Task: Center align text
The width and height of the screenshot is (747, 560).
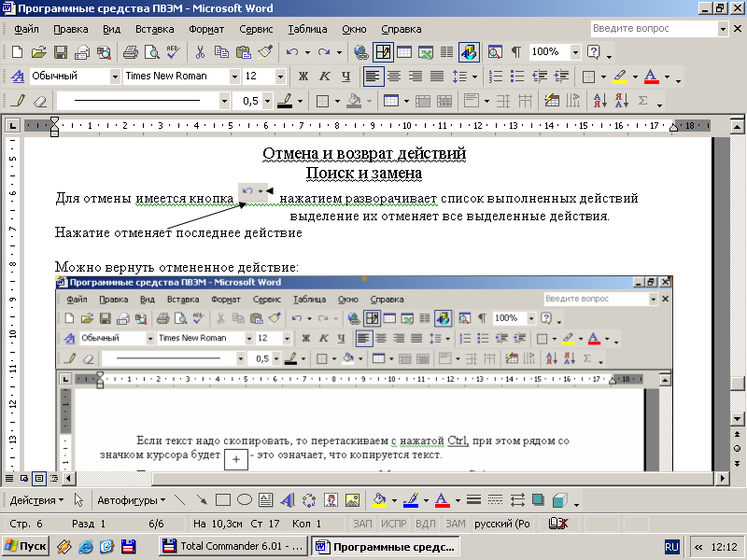Action: pos(394,77)
